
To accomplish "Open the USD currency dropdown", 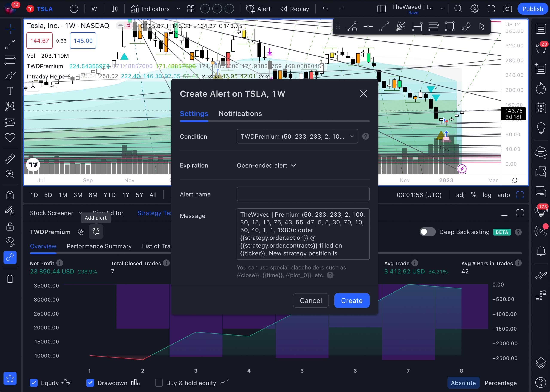I will [512, 24].
